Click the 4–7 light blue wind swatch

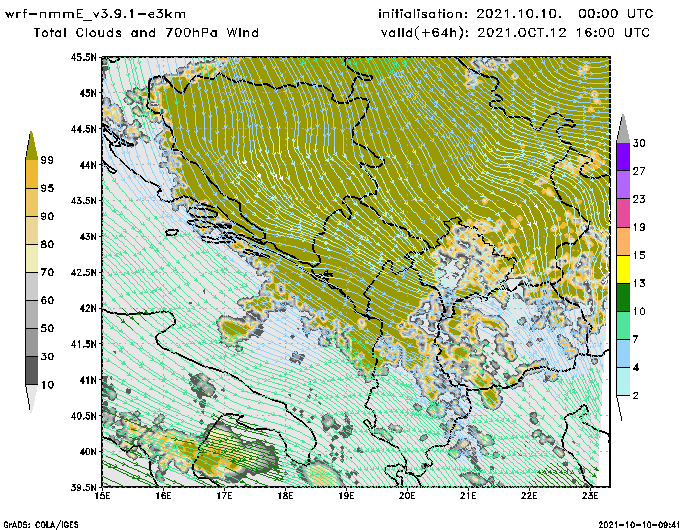tap(623, 354)
